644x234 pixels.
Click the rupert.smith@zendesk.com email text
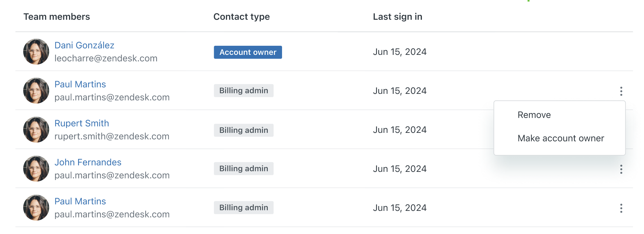click(112, 136)
